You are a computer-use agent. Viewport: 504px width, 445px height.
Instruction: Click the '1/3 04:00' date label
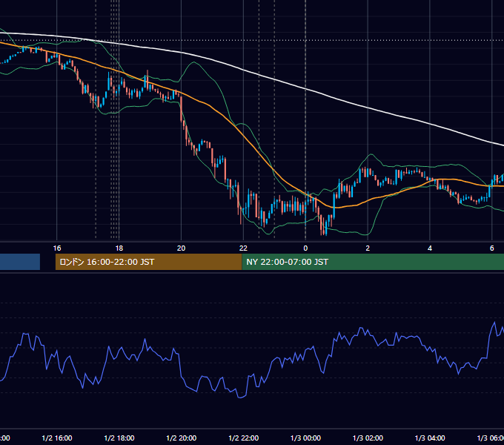point(430,438)
